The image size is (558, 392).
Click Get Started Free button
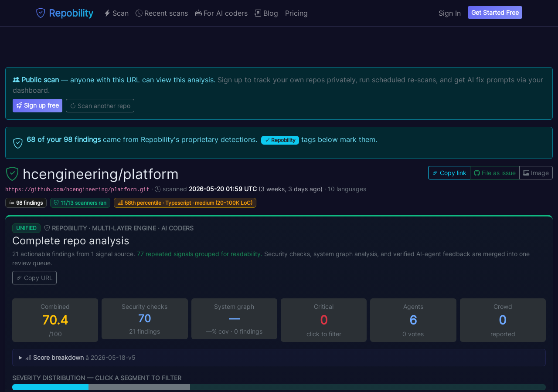(x=495, y=13)
